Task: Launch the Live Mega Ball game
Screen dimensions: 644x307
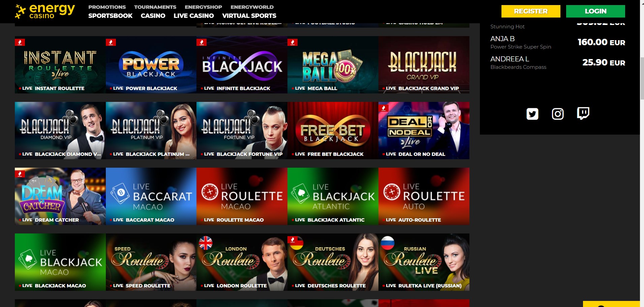Action: coord(333,65)
